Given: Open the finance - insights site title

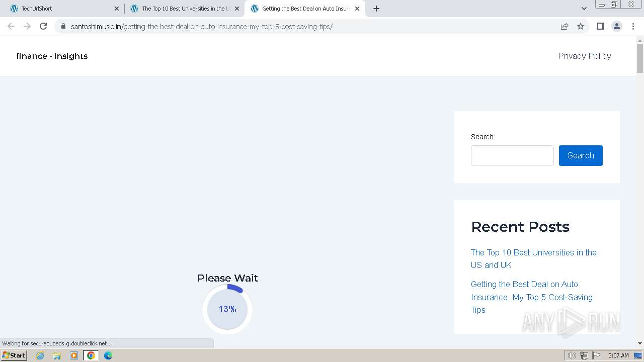Looking at the screenshot, I should (52, 56).
